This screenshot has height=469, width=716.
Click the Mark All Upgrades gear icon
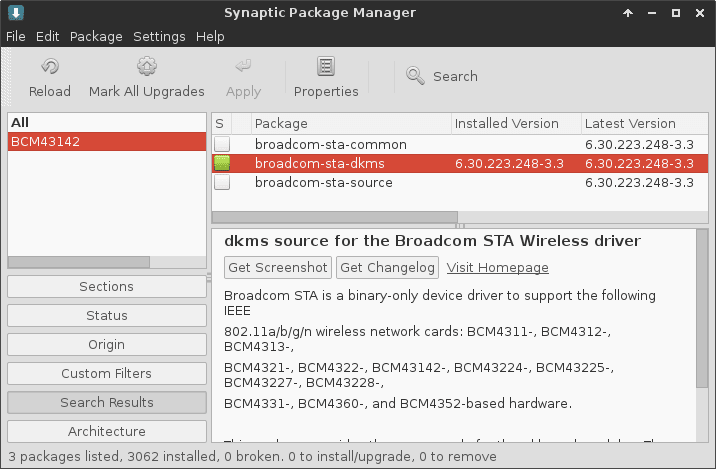(x=147, y=67)
